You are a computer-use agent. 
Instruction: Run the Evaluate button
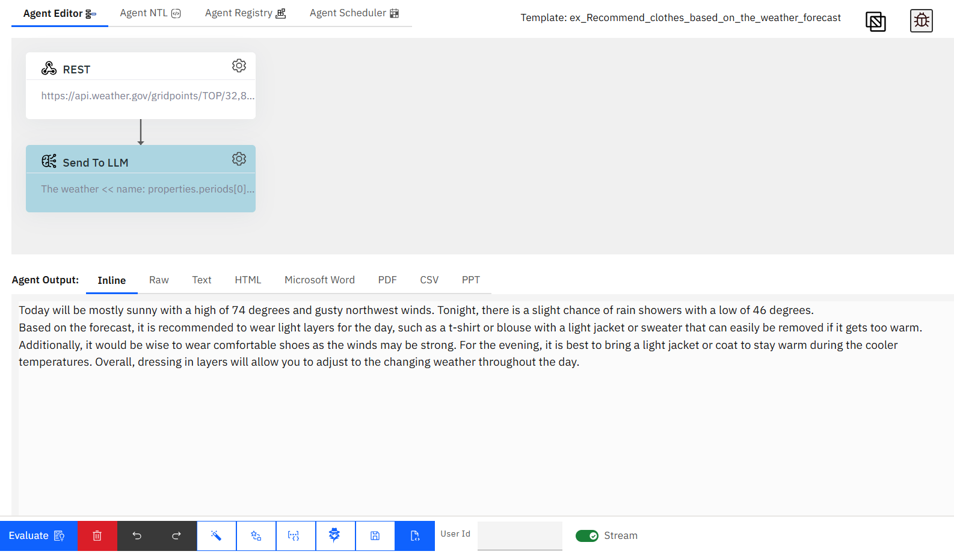point(38,536)
